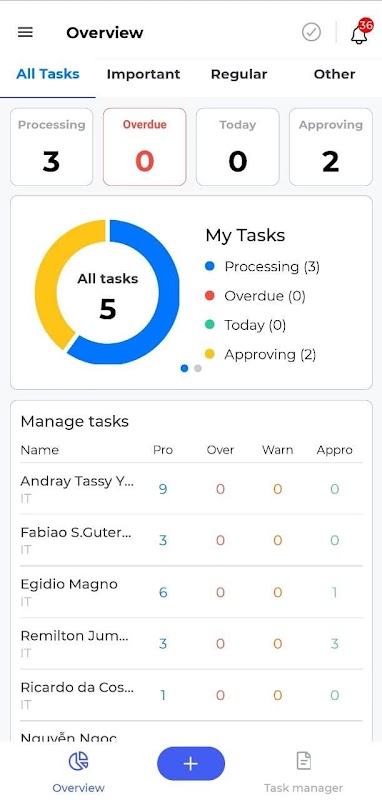
Task: Select the Other tab
Action: click(335, 74)
